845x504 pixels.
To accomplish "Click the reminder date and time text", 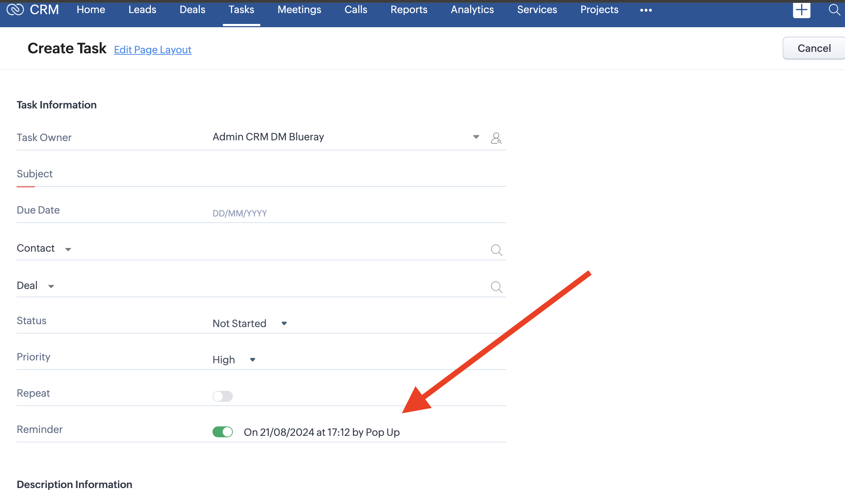I will (x=321, y=432).
